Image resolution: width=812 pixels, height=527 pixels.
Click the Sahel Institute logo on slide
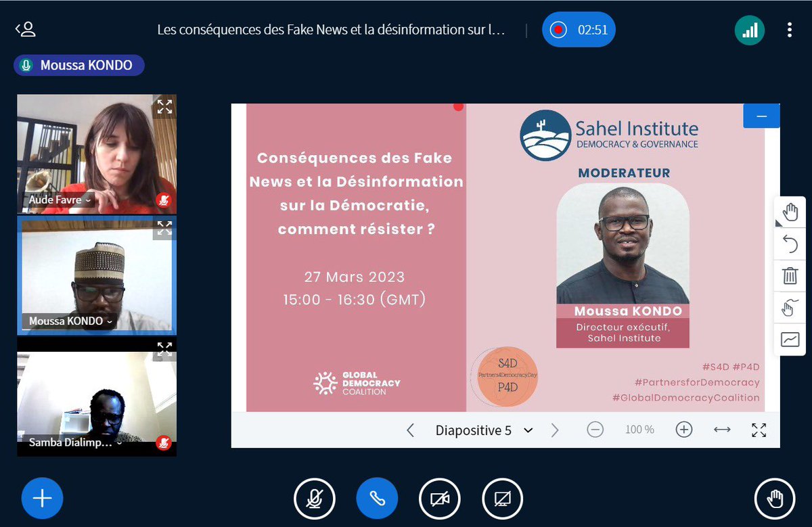[x=609, y=135]
